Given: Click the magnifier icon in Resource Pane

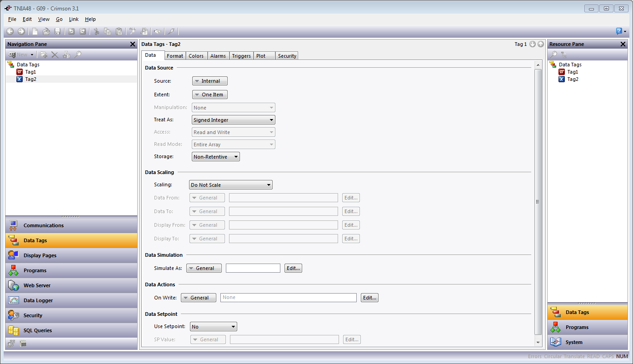Looking at the screenshot, I should point(553,55).
